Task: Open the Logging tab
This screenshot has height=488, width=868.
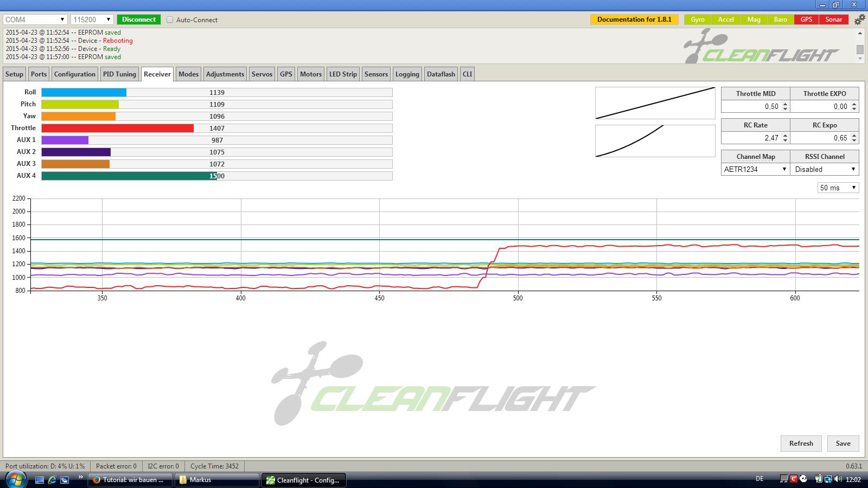Action: (x=407, y=74)
